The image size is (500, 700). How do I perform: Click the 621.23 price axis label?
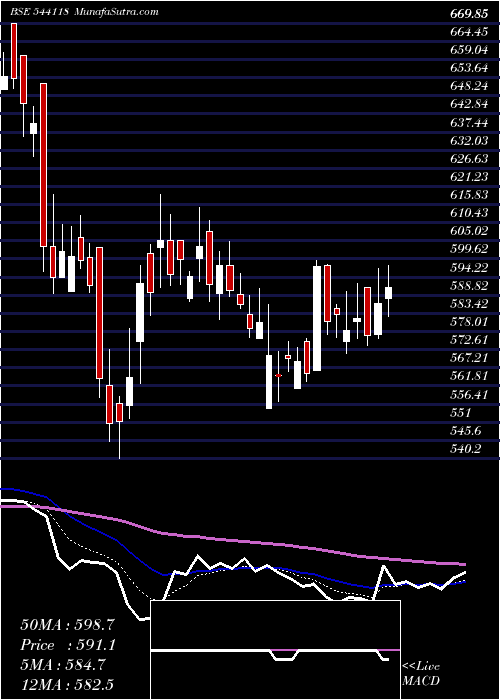tap(469, 177)
